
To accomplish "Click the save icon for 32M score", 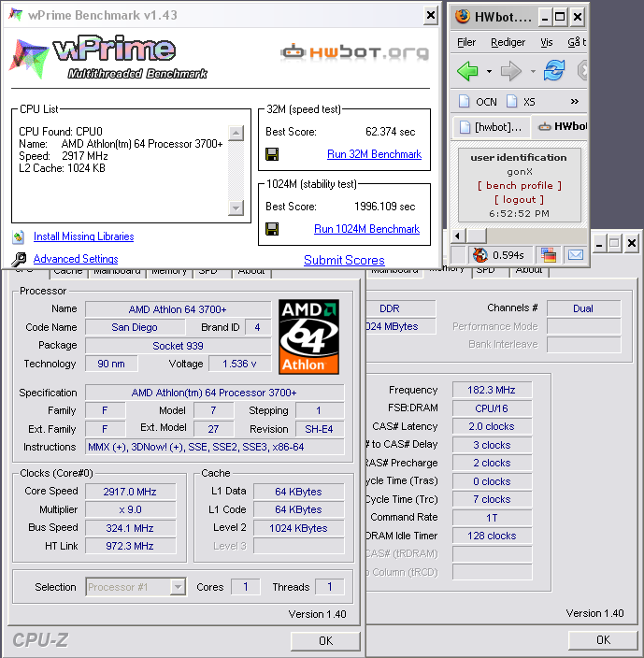I will 272,154.
